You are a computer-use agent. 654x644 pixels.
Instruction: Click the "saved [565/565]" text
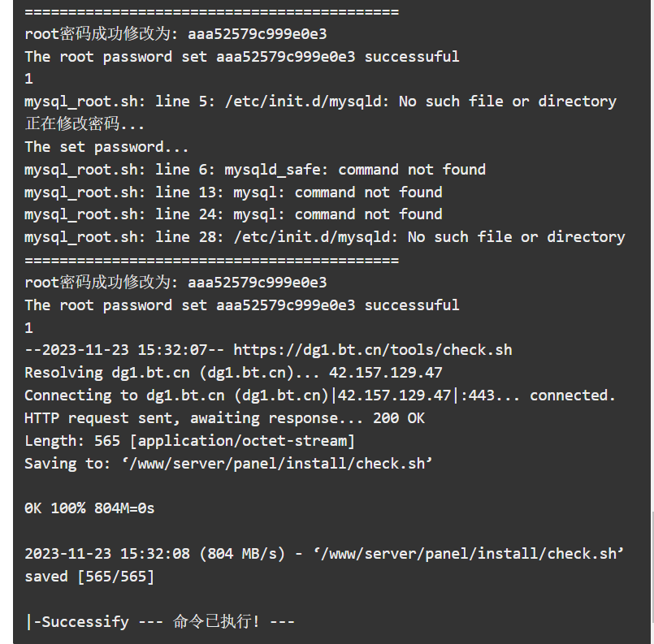point(89,577)
